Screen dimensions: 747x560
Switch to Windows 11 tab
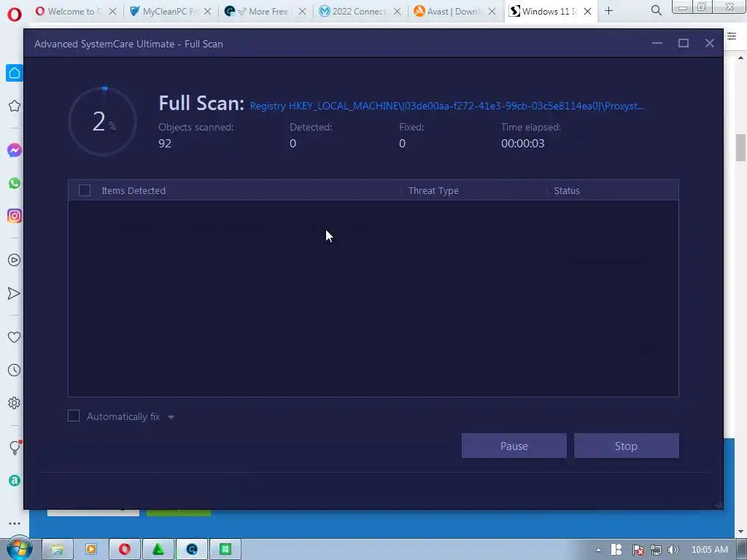tap(544, 12)
